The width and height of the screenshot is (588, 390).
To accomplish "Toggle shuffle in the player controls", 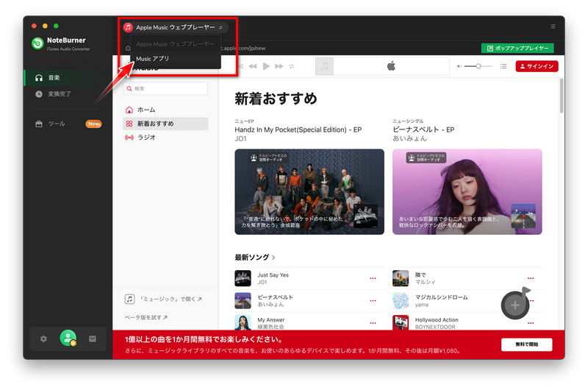I will (240, 66).
